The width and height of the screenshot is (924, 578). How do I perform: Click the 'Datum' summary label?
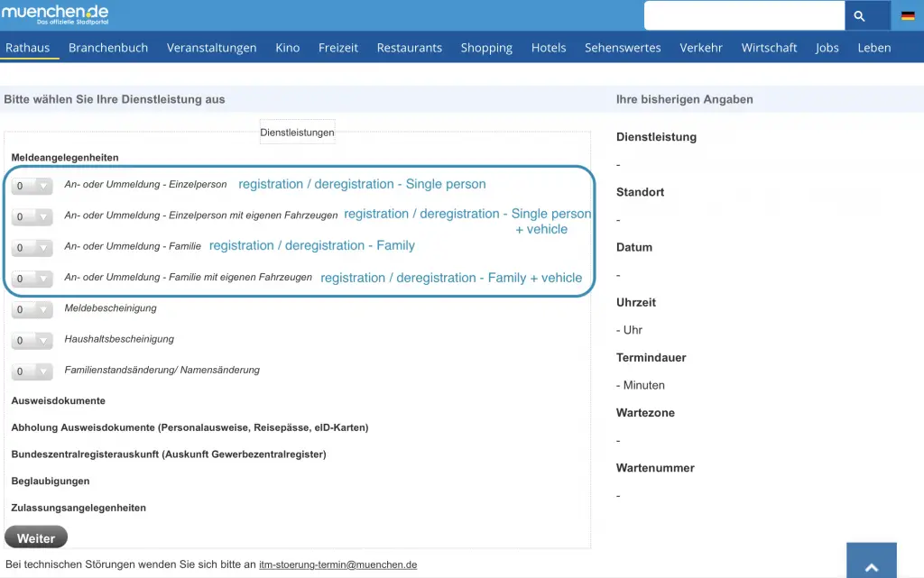point(634,248)
